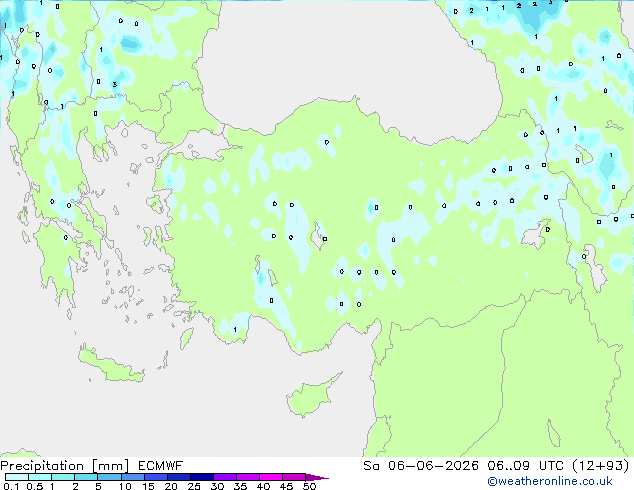Click the legend label '50'
Screen dimensions: 634x490
(309, 486)
